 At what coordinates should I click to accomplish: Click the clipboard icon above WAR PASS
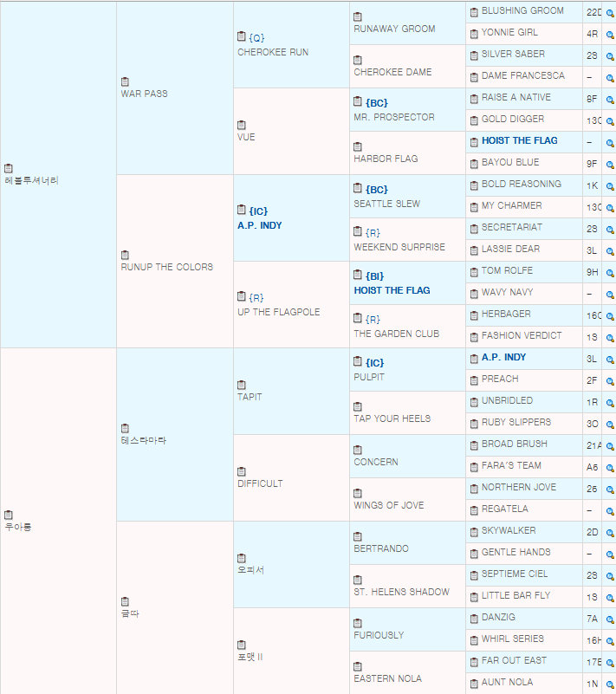(125, 82)
